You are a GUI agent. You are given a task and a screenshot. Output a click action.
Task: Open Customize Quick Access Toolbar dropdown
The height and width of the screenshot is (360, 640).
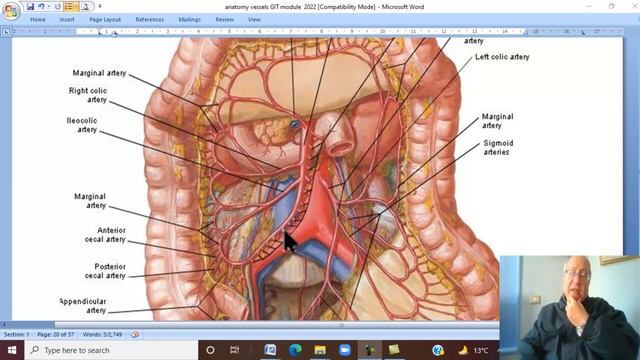(100, 7)
